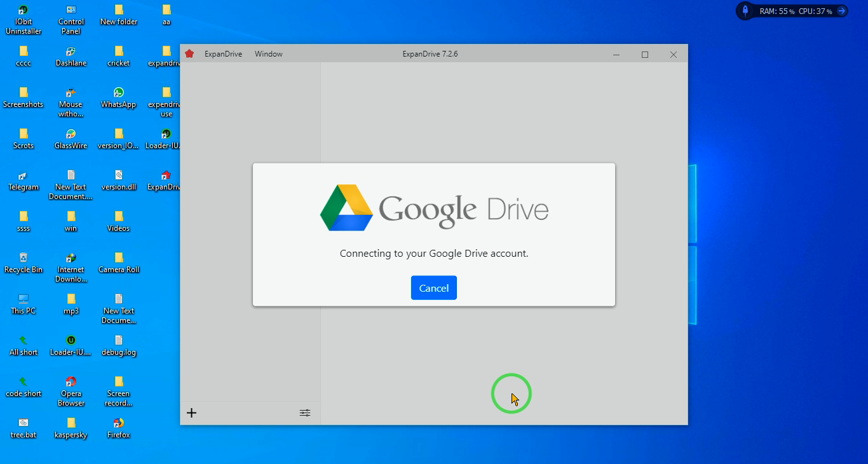Click the 'RAM: 55 %' readout
Image resolution: width=868 pixels, height=464 pixels.
click(777, 11)
